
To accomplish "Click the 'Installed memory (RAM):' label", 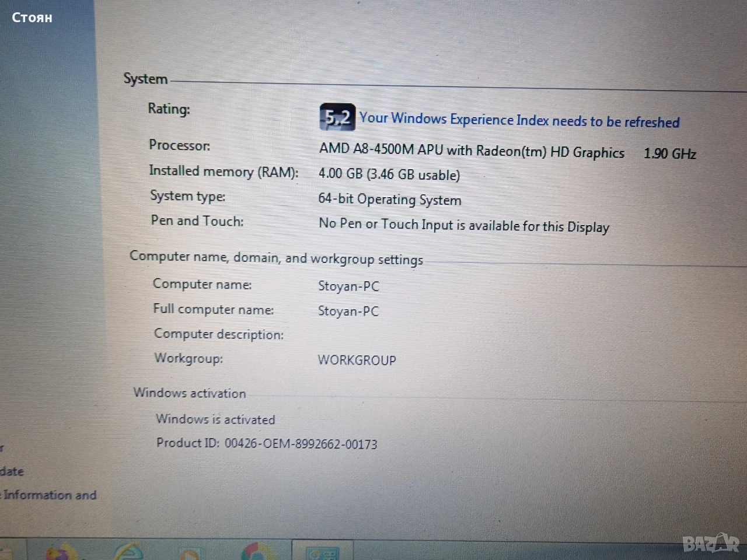I will coord(224,171).
